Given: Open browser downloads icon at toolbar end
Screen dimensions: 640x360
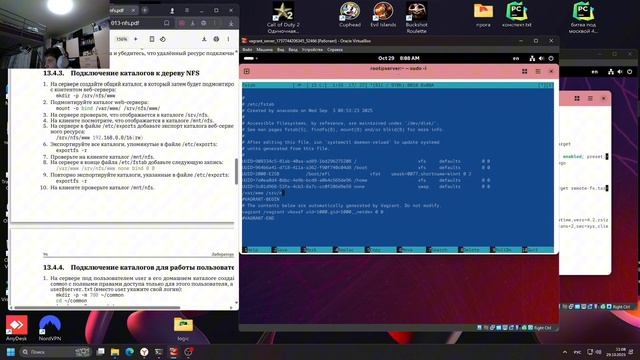Looking at the screenshot, I should (x=231, y=23).
